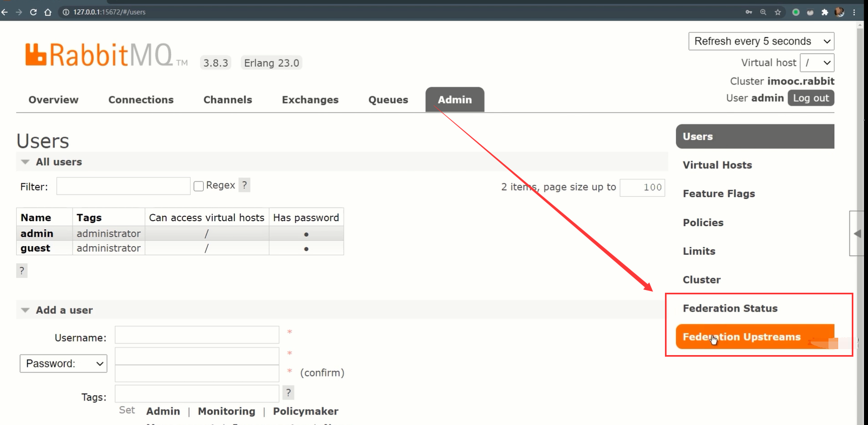Open the guest user link

point(35,248)
